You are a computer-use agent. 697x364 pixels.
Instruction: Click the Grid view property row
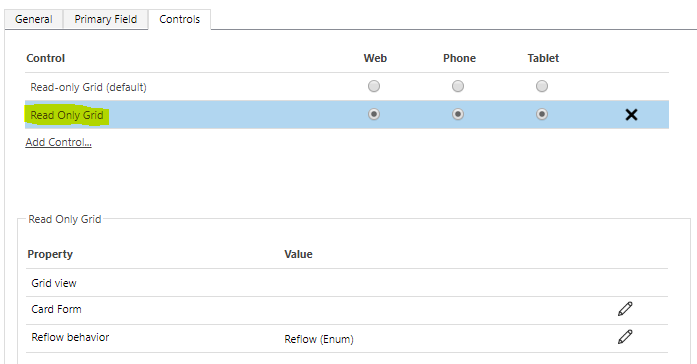point(347,283)
